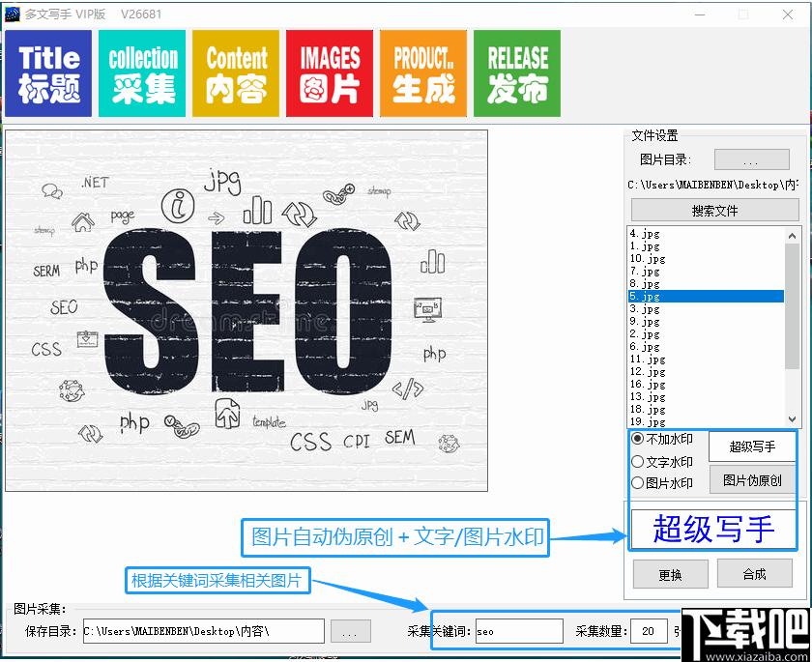Select 13.jpg in the file list
This screenshot has width=812, height=662.
point(706,397)
